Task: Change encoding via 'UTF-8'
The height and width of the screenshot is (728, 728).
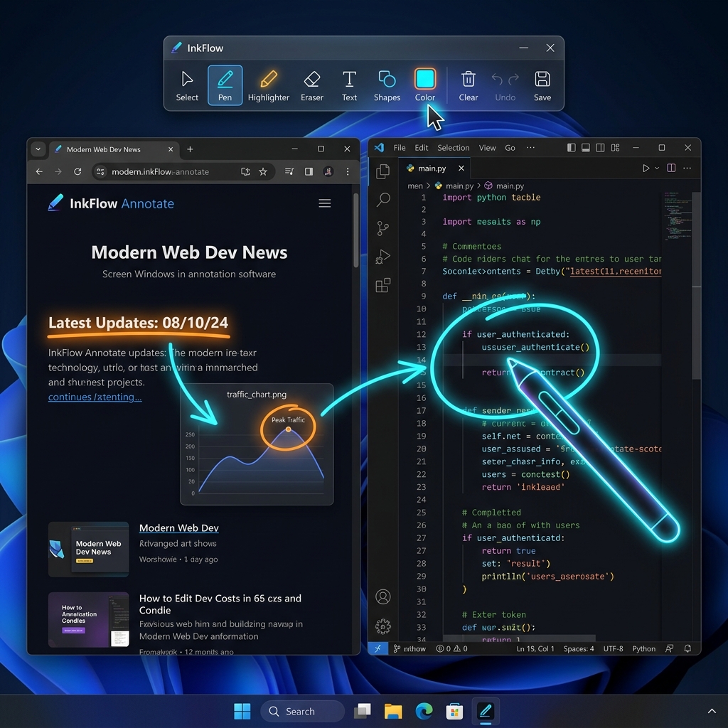Action: click(x=613, y=648)
